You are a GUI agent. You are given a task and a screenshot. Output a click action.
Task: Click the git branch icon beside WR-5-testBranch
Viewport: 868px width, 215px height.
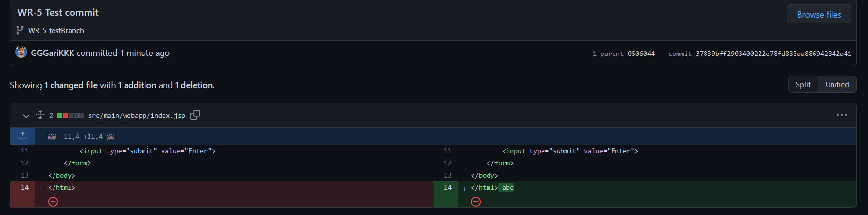20,30
